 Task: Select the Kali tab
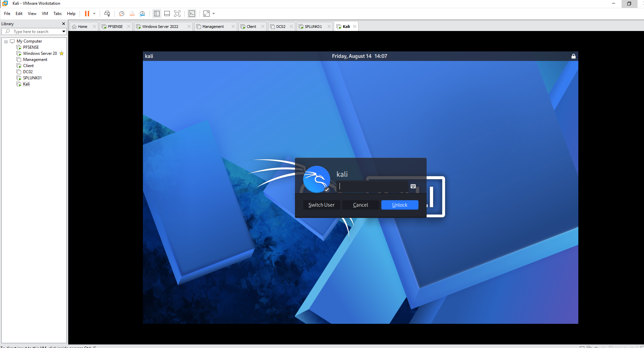pos(346,27)
